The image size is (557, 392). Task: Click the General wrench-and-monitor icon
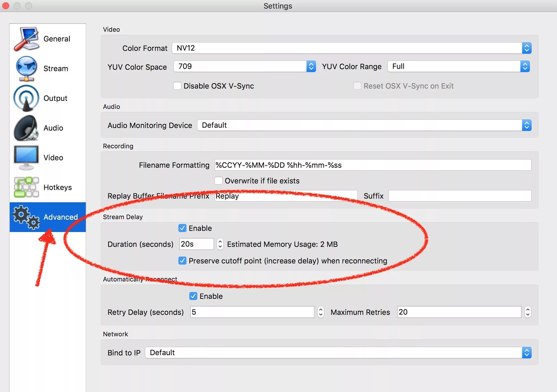point(26,39)
